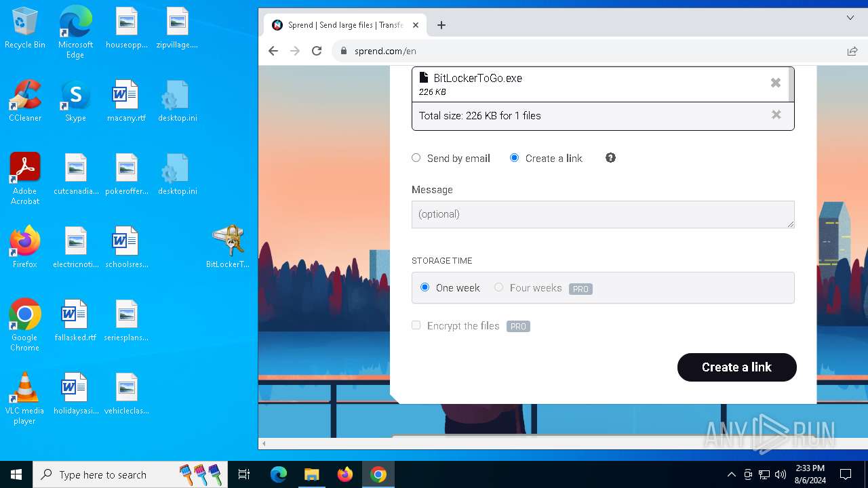Image resolution: width=868 pixels, height=488 pixels.
Task: Open the Google Chrome desktop shortcut
Action: coord(25,325)
